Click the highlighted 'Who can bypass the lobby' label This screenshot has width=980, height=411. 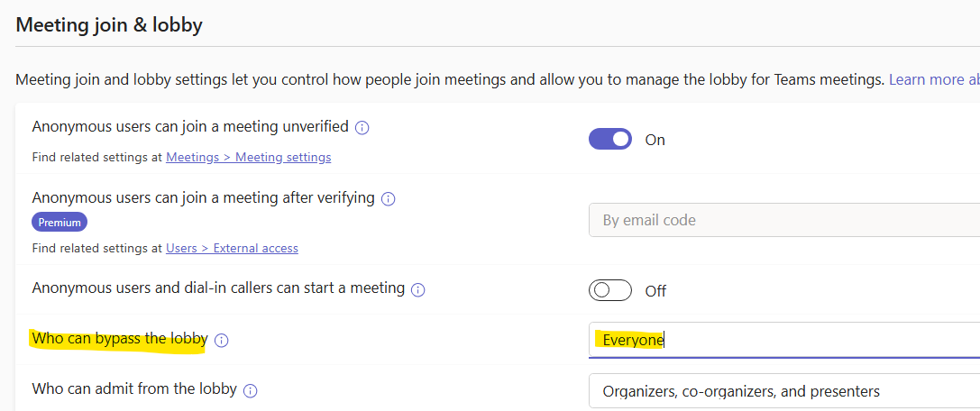[x=120, y=339]
